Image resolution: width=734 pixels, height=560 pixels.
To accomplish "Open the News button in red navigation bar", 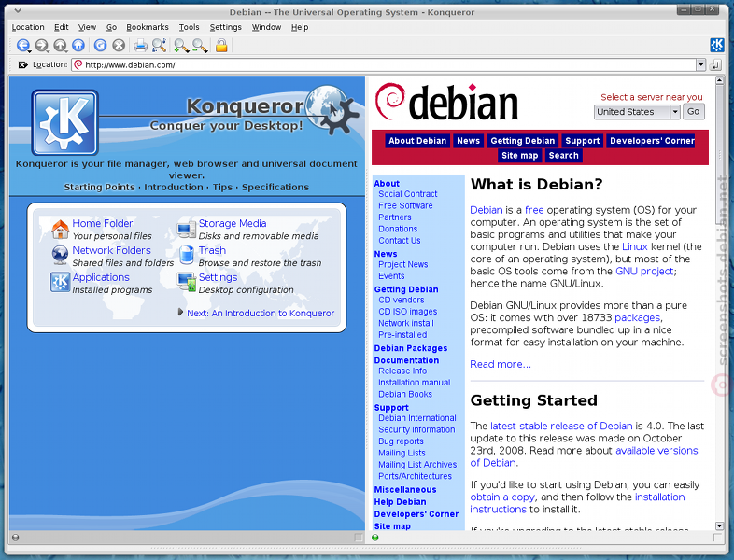I will point(469,141).
